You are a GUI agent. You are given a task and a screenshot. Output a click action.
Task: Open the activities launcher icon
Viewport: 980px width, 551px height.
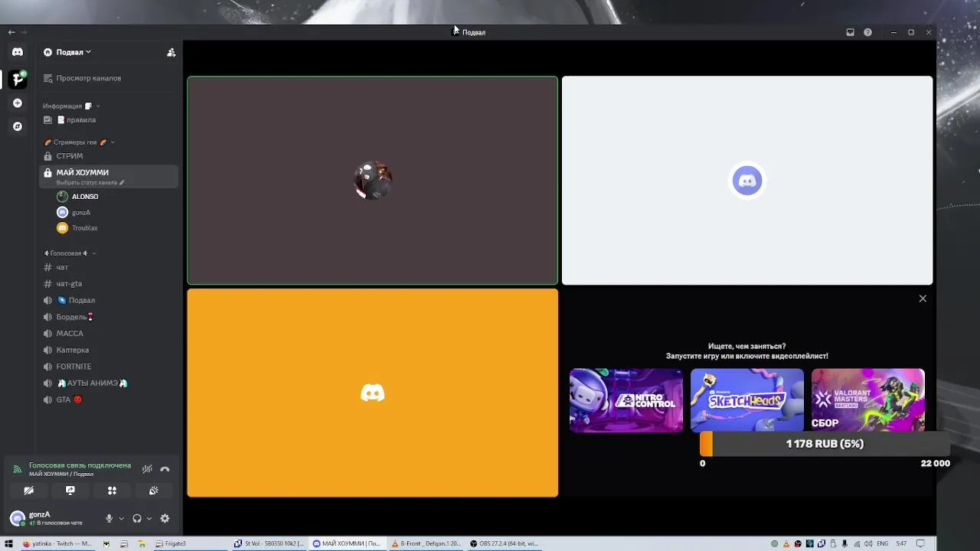coord(112,491)
